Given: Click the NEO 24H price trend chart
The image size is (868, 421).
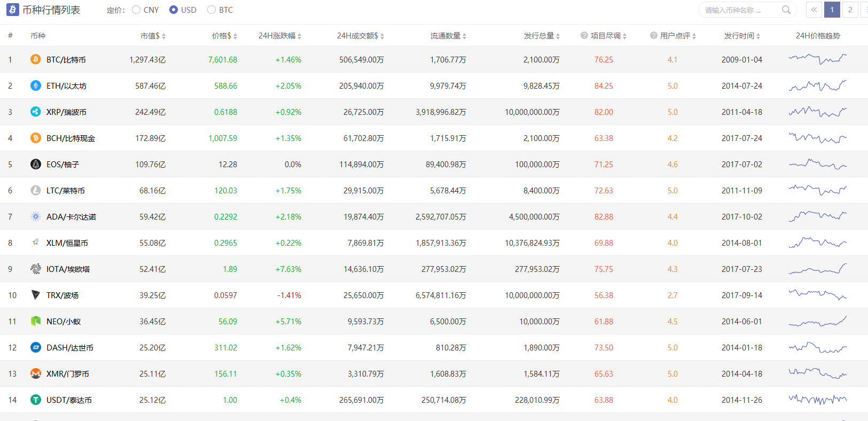Looking at the screenshot, I should coord(818,321).
